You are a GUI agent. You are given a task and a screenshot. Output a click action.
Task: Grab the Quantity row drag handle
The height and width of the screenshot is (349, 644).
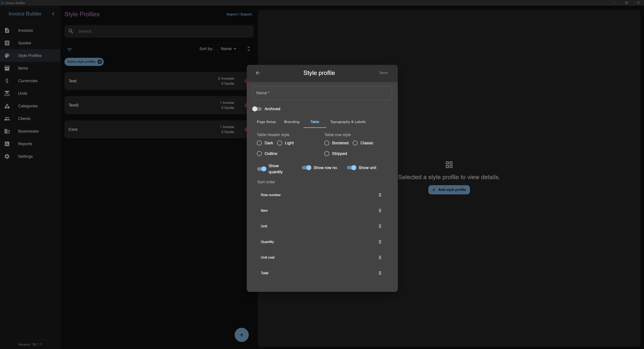coord(380,242)
